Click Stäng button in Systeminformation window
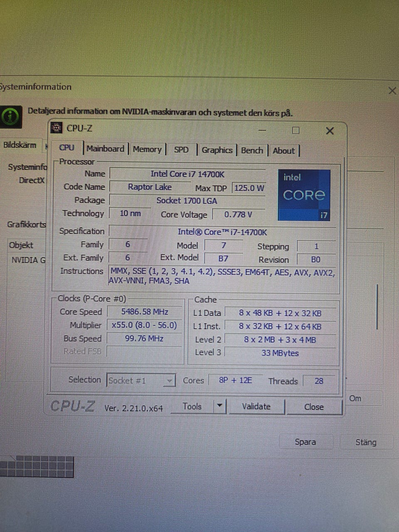The height and width of the screenshot is (532, 399). click(366, 442)
